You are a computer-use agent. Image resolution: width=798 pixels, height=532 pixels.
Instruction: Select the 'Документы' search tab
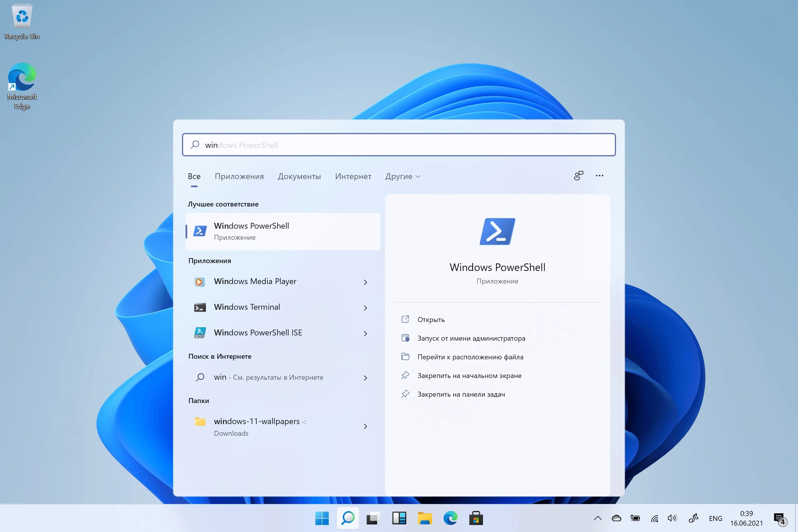pyautogui.click(x=300, y=176)
